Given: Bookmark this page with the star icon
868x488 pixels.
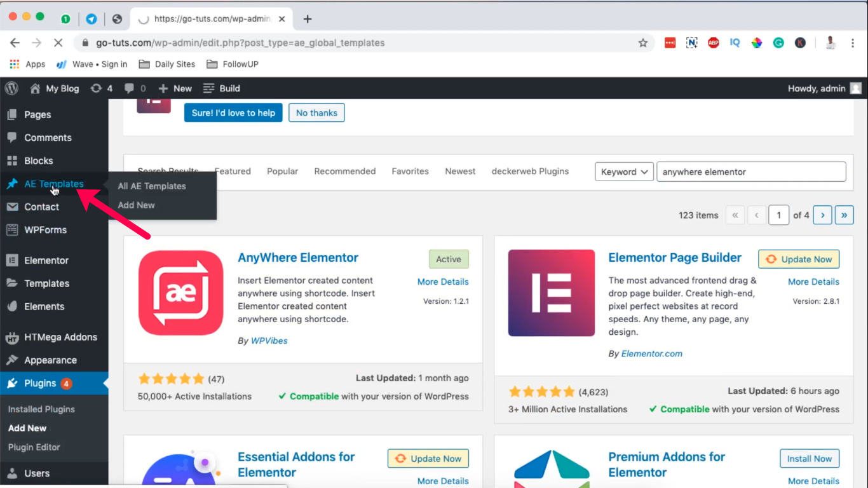Looking at the screenshot, I should click(x=643, y=43).
